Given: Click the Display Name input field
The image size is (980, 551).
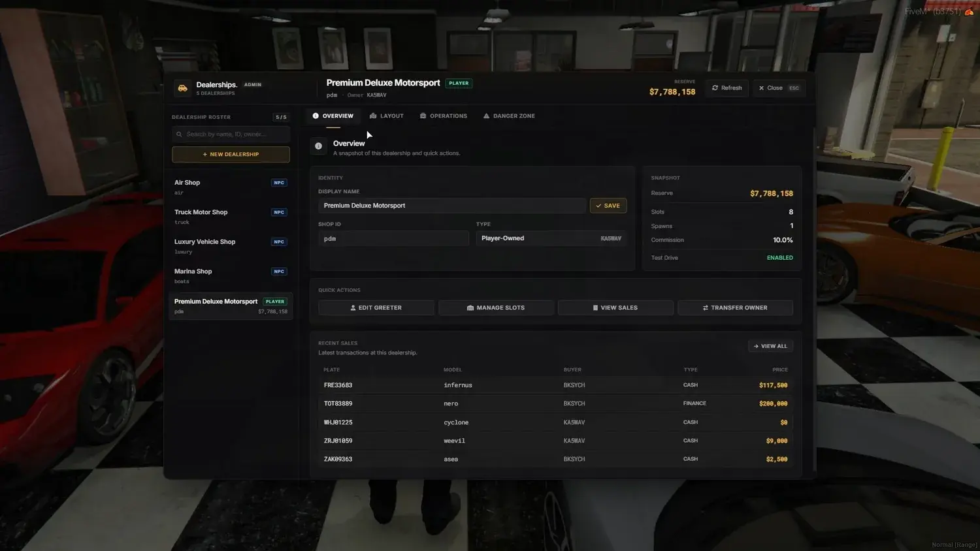Looking at the screenshot, I should click(x=452, y=206).
